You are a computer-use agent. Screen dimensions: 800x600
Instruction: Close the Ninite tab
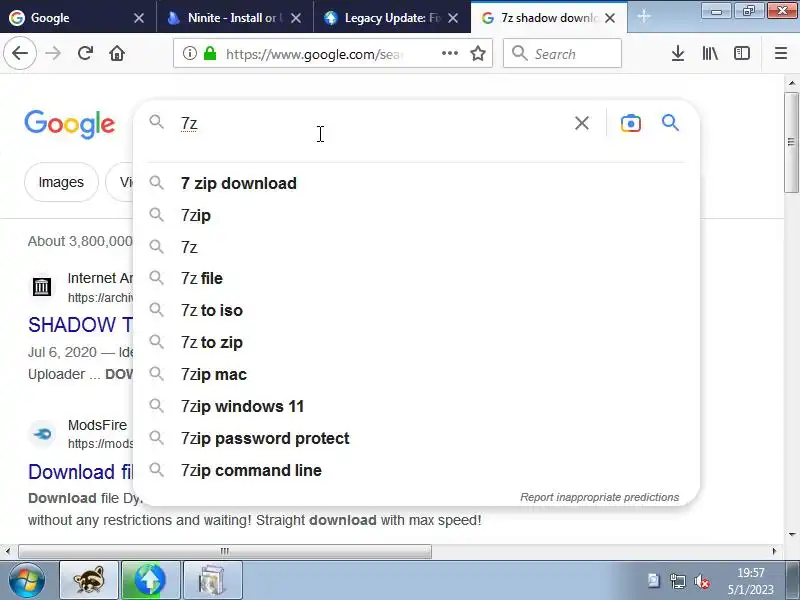[x=295, y=18]
